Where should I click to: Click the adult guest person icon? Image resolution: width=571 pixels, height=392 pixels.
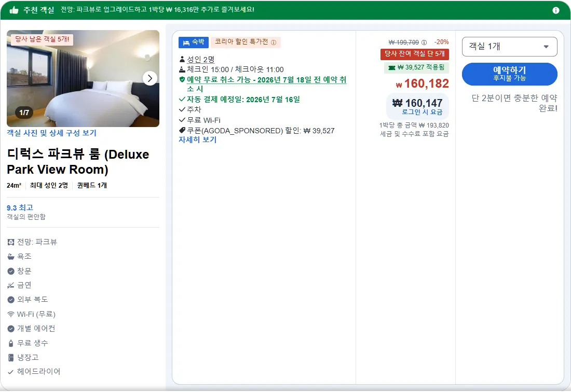pos(182,59)
